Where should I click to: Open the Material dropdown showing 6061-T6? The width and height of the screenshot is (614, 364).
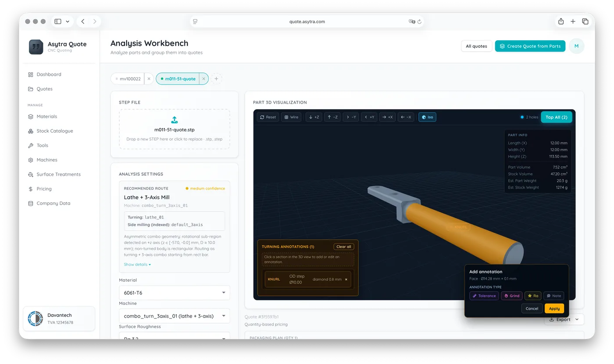click(174, 293)
